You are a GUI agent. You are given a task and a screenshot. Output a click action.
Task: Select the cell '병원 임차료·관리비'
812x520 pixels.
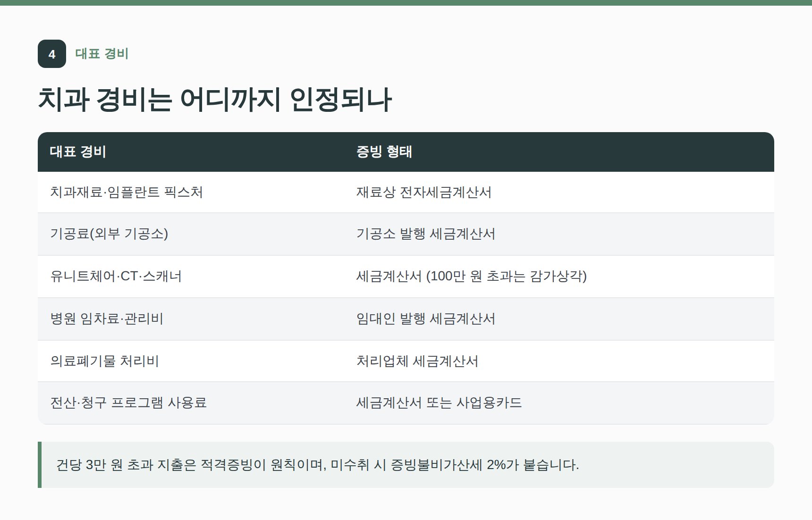pos(191,319)
